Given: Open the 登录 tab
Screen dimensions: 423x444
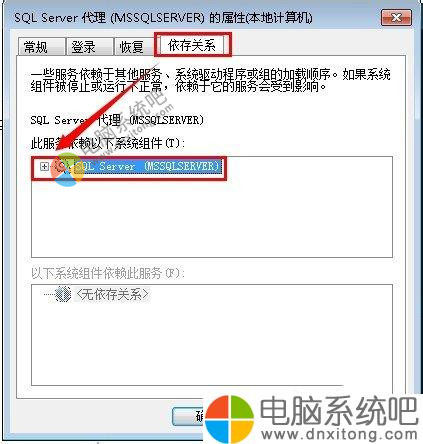Looking at the screenshot, I should pyautogui.click(x=89, y=46).
